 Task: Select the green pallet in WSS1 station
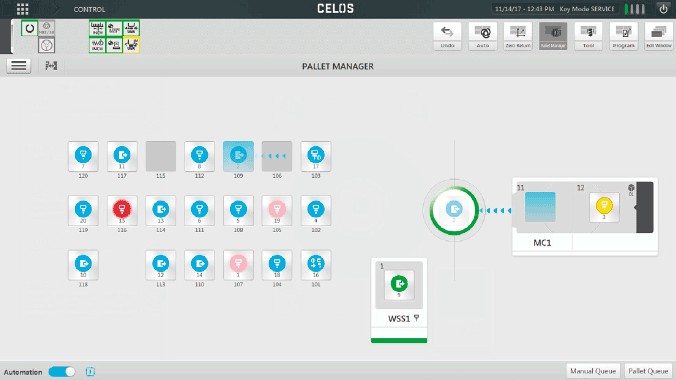point(399,285)
